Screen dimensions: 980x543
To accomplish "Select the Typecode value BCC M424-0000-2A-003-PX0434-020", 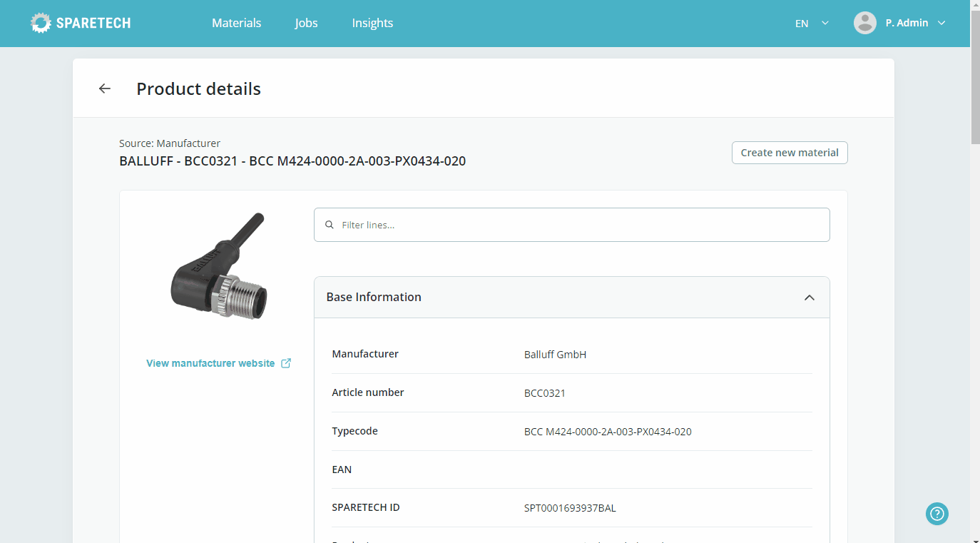I will 608,432.
